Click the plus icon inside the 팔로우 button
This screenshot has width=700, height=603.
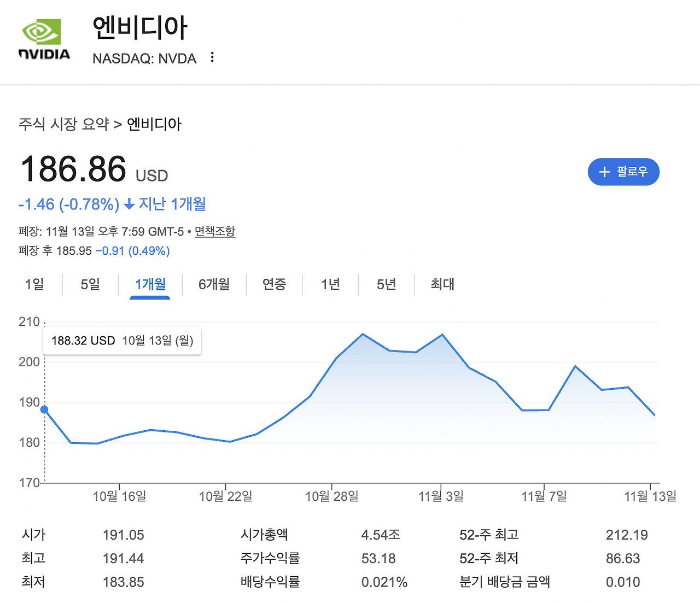click(x=604, y=172)
